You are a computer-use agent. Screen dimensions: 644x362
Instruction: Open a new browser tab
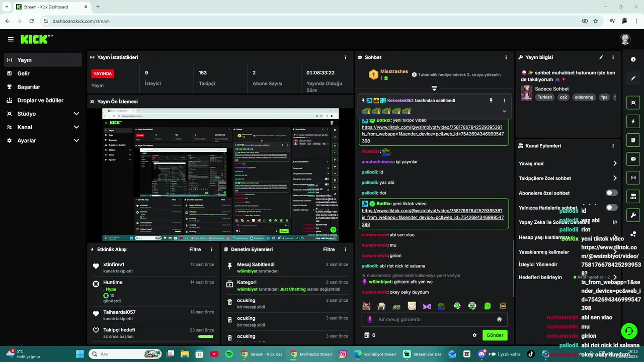click(x=98, y=7)
